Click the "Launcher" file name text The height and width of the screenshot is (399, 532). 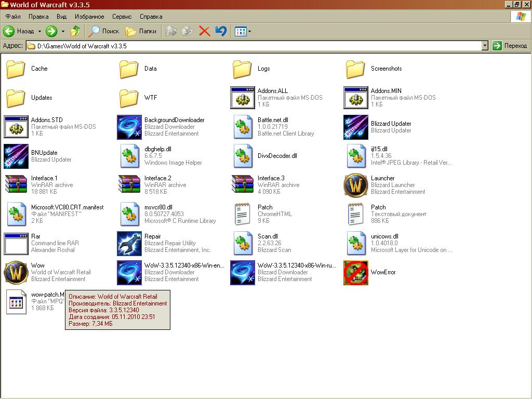(383, 178)
